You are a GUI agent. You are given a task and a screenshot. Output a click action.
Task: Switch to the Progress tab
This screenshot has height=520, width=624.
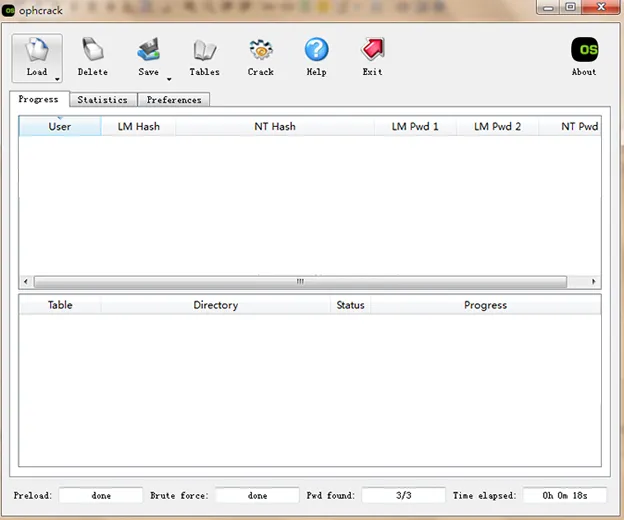(x=39, y=99)
